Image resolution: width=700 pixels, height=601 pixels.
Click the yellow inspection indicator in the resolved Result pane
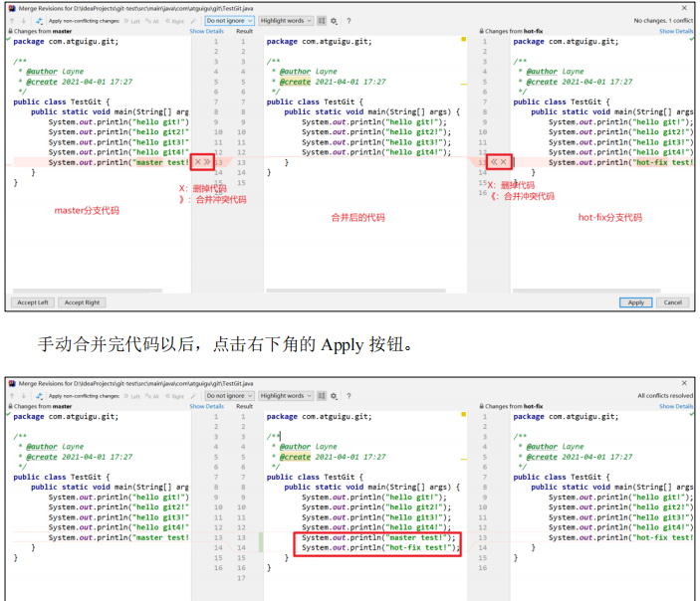coord(463,415)
